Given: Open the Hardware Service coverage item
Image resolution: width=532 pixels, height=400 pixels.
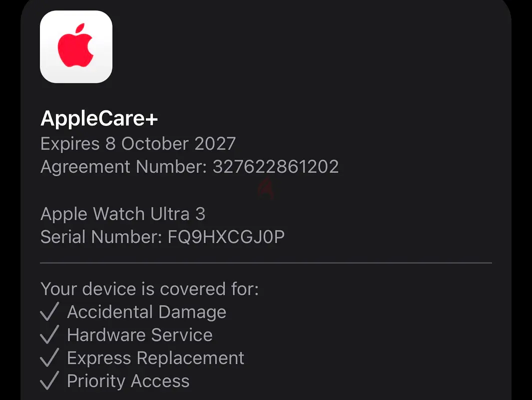Looking at the screenshot, I should pyautogui.click(x=140, y=335).
